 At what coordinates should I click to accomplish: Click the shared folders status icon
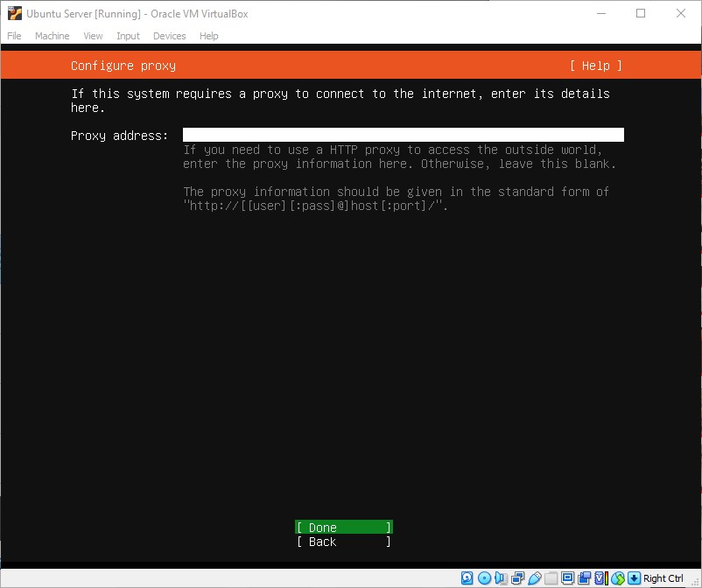tap(551, 578)
